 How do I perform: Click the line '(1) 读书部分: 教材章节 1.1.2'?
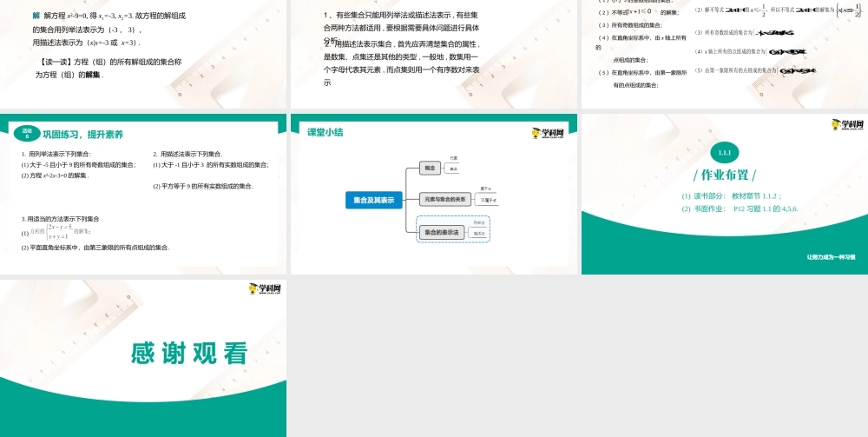coord(731,195)
